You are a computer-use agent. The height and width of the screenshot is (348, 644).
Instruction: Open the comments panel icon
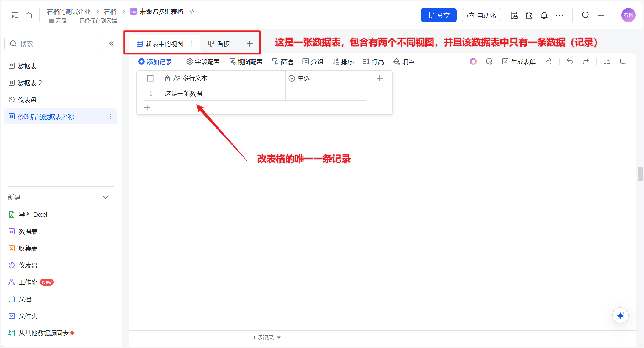pos(623,61)
